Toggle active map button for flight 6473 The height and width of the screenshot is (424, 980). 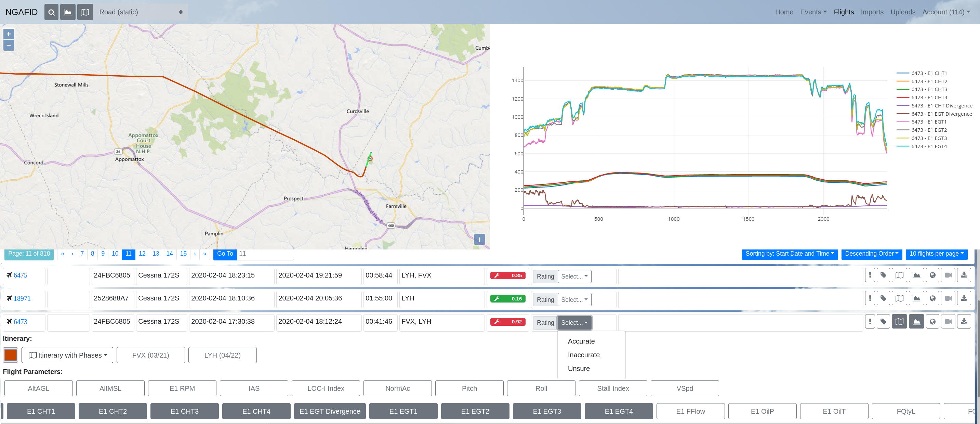coord(899,322)
